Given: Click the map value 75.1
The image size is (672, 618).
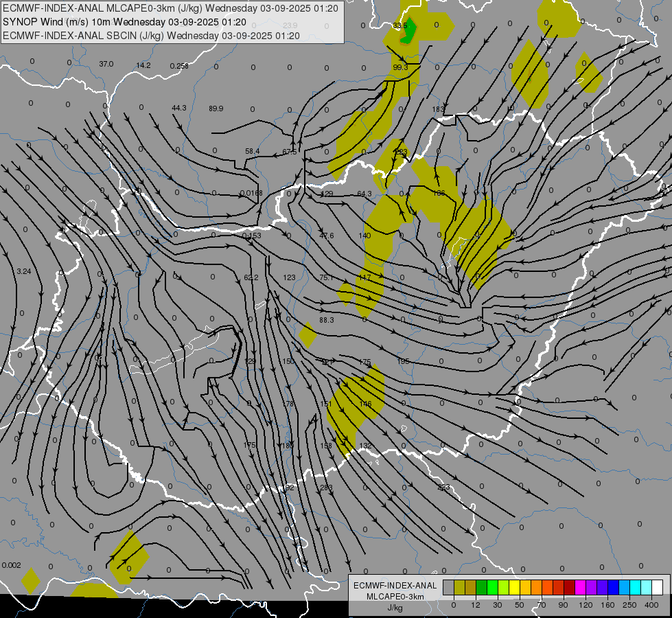Looking at the screenshot, I should pos(327,277).
